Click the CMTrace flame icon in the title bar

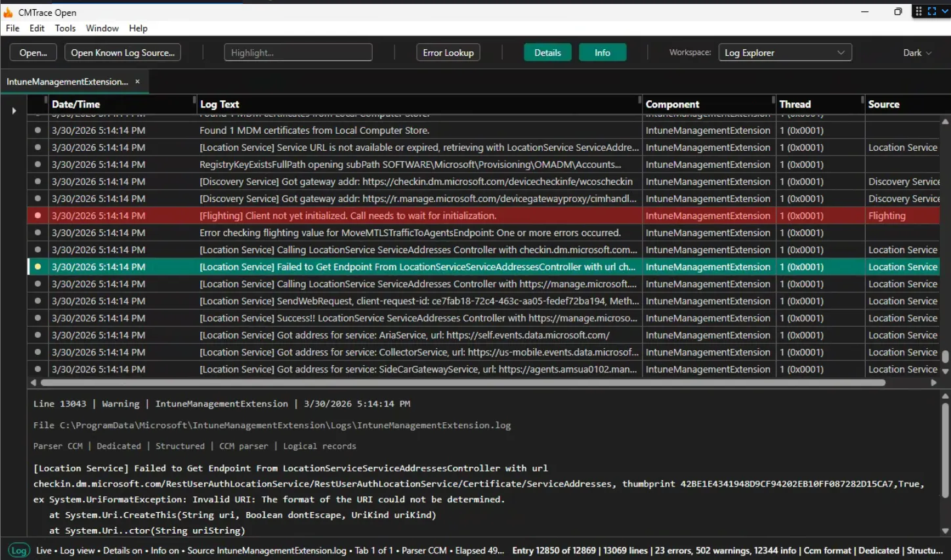[9, 12]
